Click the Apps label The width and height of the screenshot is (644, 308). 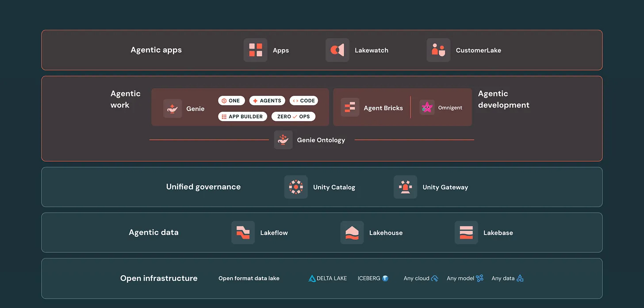click(281, 50)
